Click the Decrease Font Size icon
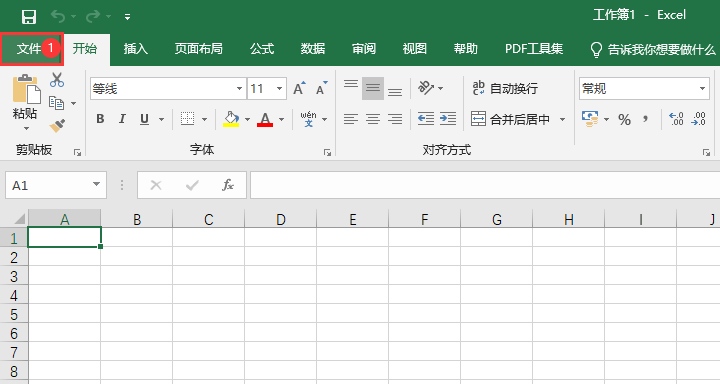 [321, 88]
